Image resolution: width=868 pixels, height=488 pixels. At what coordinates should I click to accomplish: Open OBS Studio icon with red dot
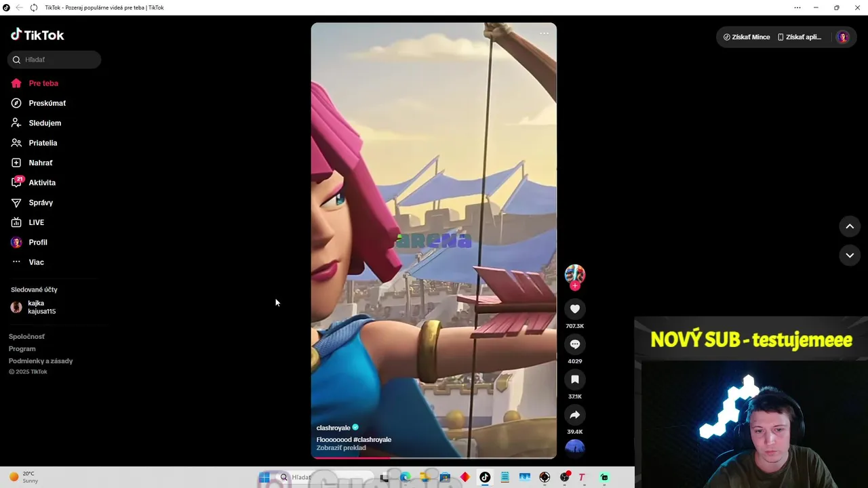564,477
